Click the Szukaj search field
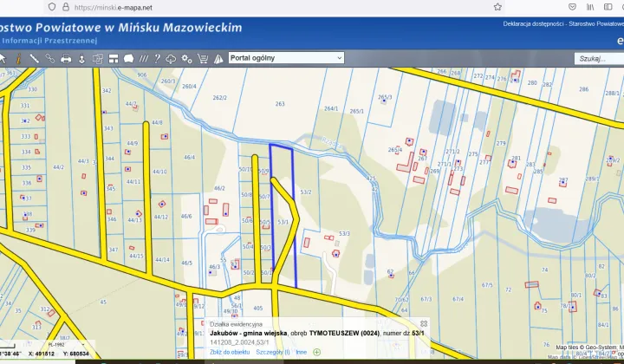 click(599, 58)
